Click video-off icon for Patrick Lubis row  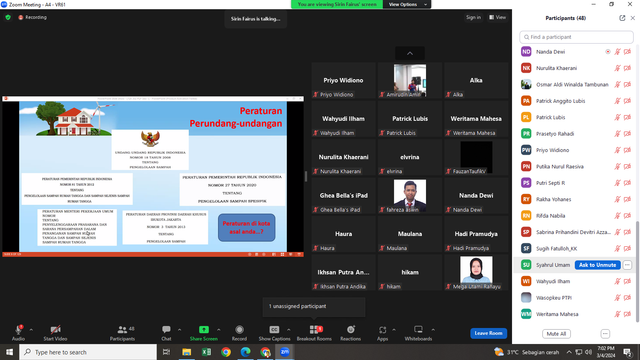pyautogui.click(x=627, y=117)
